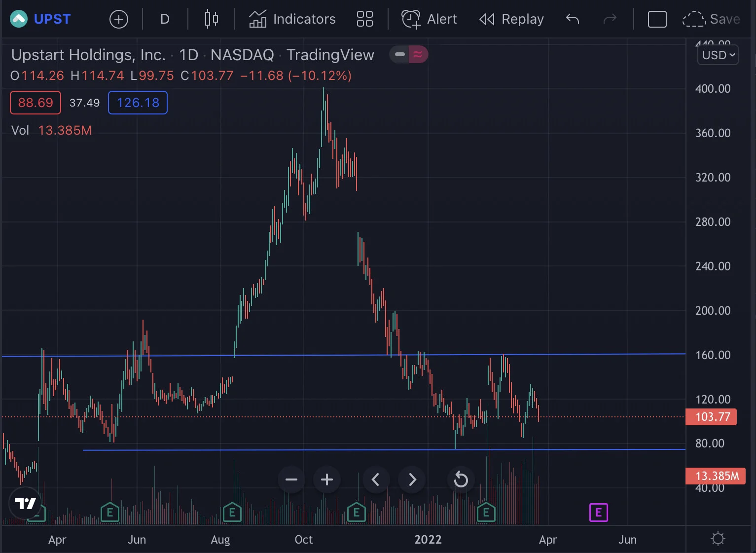Image resolution: width=756 pixels, height=553 pixels.
Task: Create an Alert from the toolbar
Action: (x=429, y=19)
